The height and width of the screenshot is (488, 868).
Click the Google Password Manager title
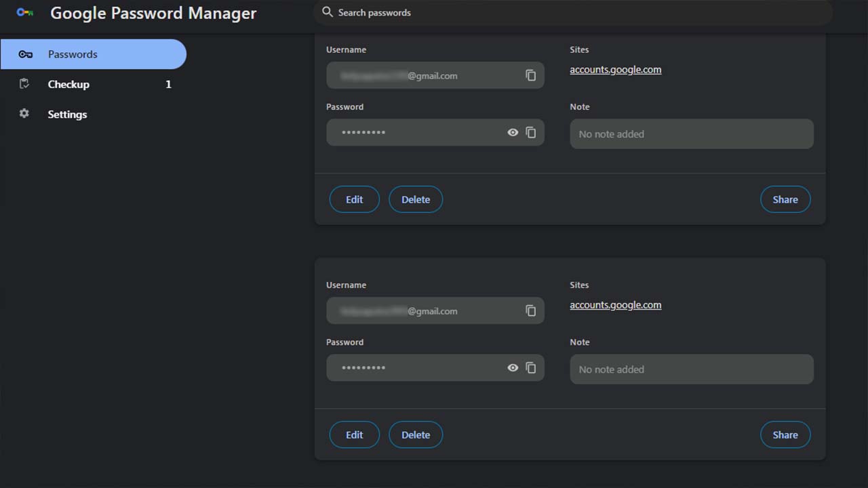tap(153, 13)
